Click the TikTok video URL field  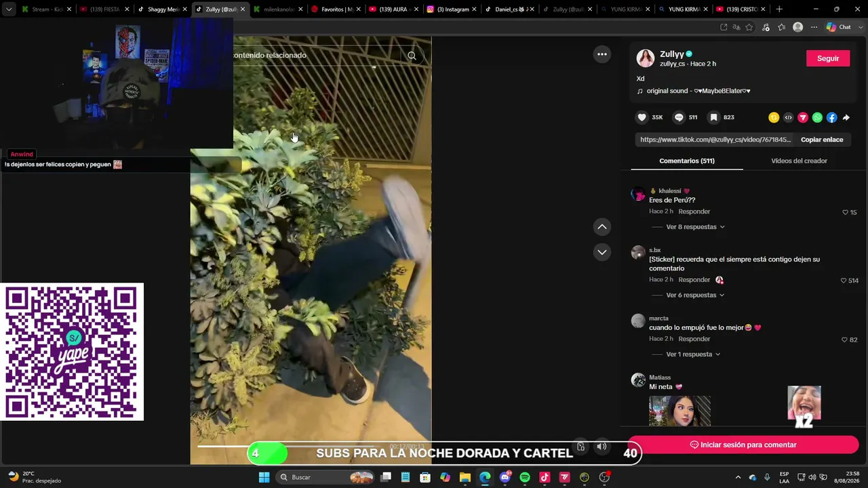[715, 140]
